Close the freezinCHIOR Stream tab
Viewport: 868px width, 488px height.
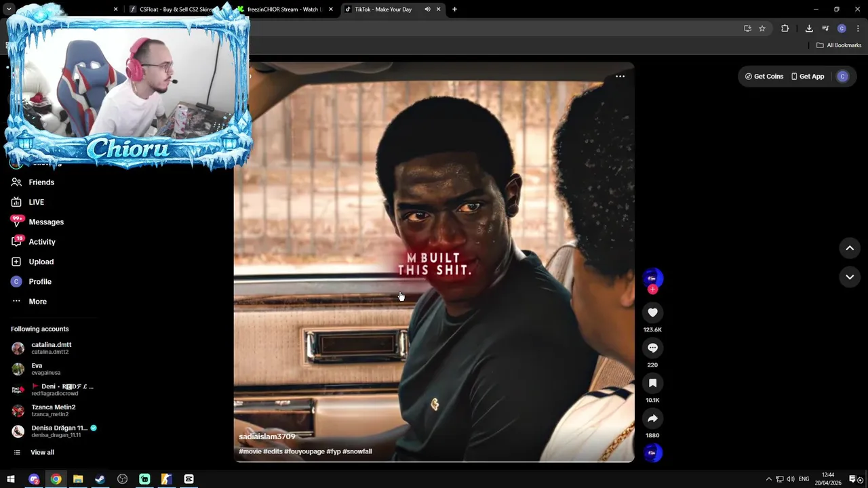tap(331, 9)
